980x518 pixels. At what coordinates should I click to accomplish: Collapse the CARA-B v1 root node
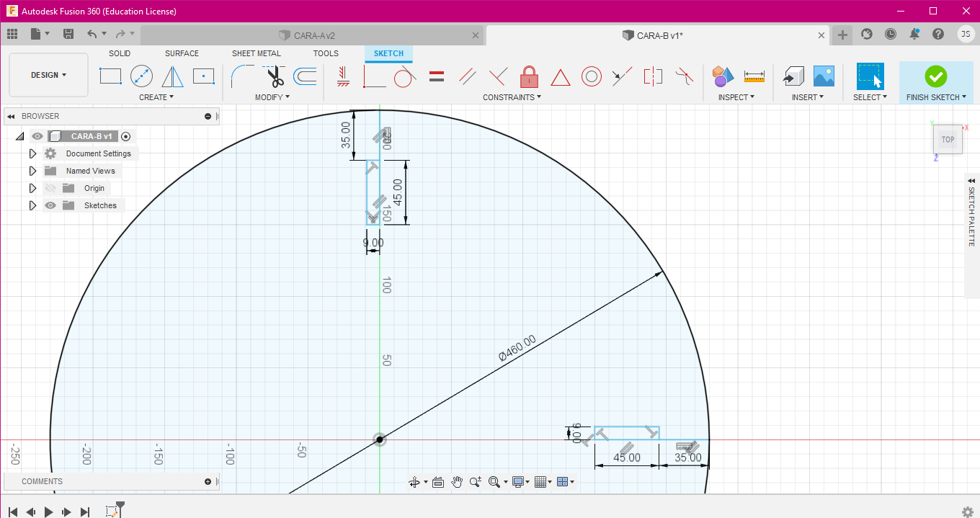[19, 136]
